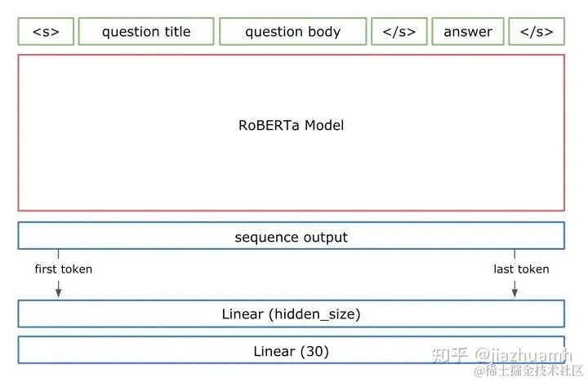This screenshot has width=588, height=382.
Task: Select the answer token box
Action: coord(468,32)
